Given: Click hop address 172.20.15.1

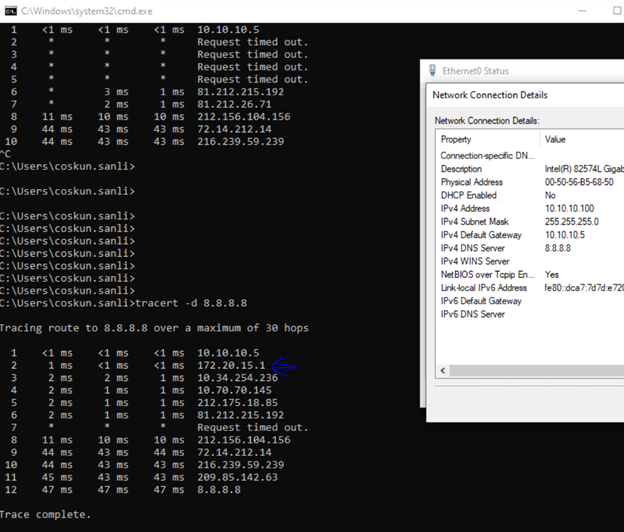Looking at the screenshot, I should point(231,365).
